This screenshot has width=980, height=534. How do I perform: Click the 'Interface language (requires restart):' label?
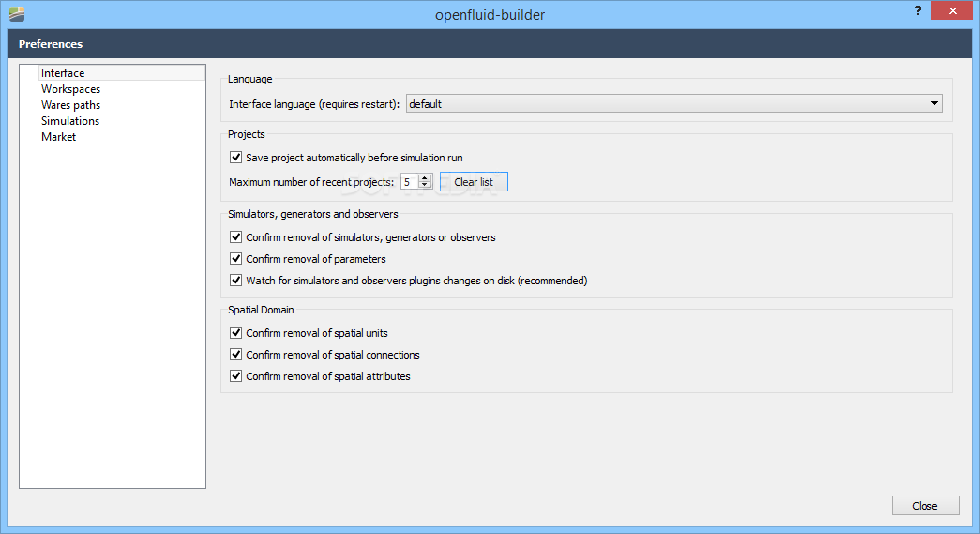314,104
